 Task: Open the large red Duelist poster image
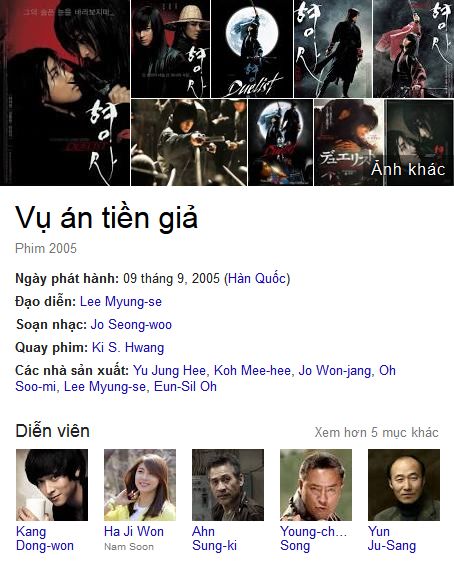65,93
